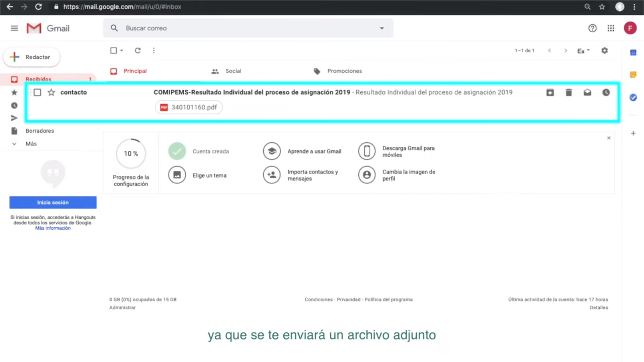Open the 340101160.pdf attachment
644x362 pixels.
189,107
